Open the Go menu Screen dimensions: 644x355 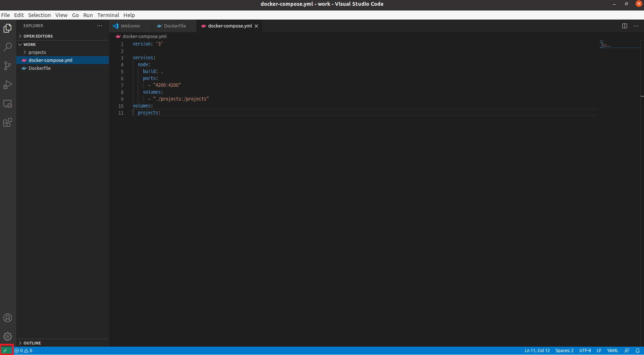point(75,15)
